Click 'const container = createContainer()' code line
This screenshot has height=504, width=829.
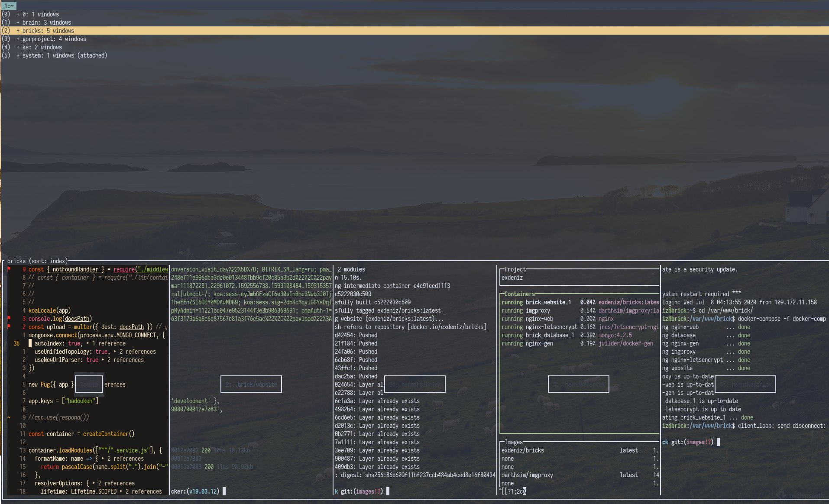[x=81, y=434]
